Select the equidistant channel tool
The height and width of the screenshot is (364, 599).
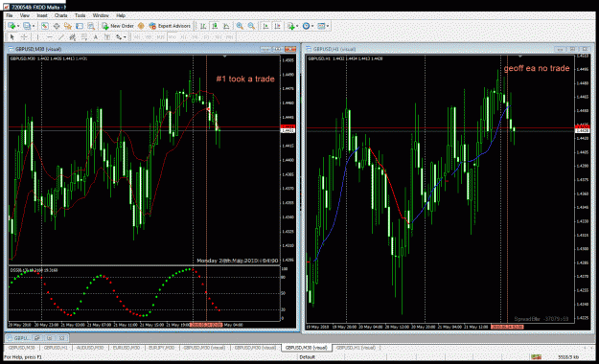[x=72, y=37]
